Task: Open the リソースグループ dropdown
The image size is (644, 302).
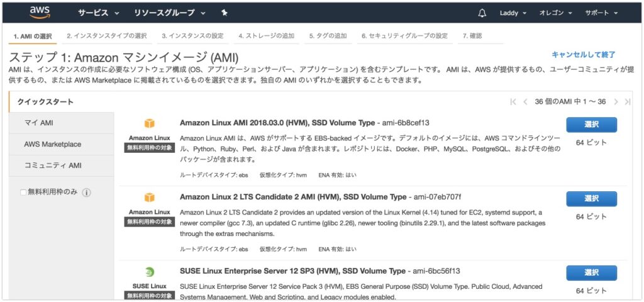Action: (170, 13)
